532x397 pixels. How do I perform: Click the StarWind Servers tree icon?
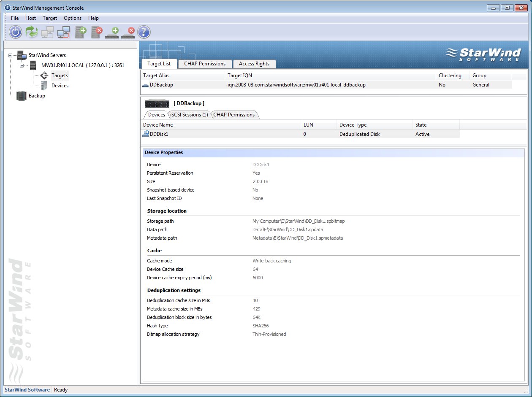pyautogui.click(x=22, y=55)
